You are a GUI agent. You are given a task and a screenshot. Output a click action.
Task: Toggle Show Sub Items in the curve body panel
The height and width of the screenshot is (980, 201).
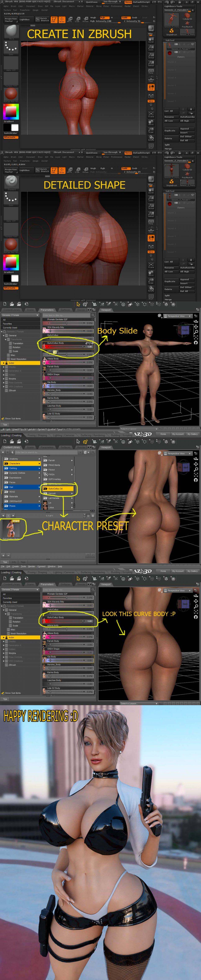click(3, 693)
